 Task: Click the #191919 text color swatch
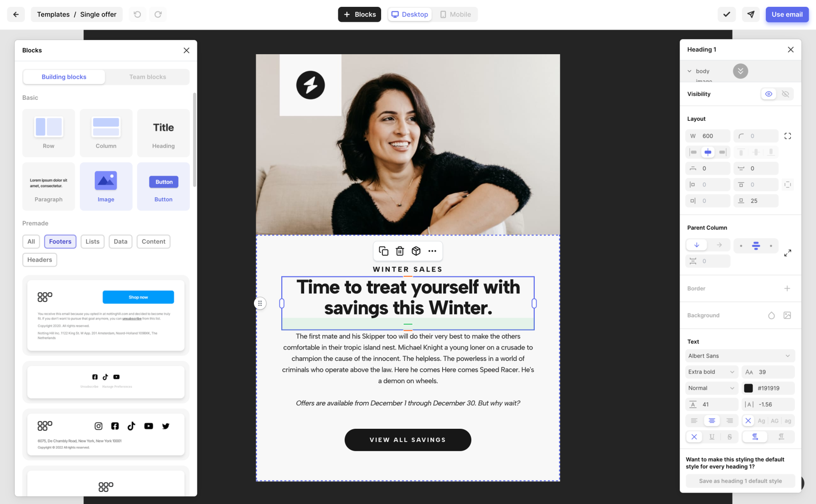pos(749,388)
